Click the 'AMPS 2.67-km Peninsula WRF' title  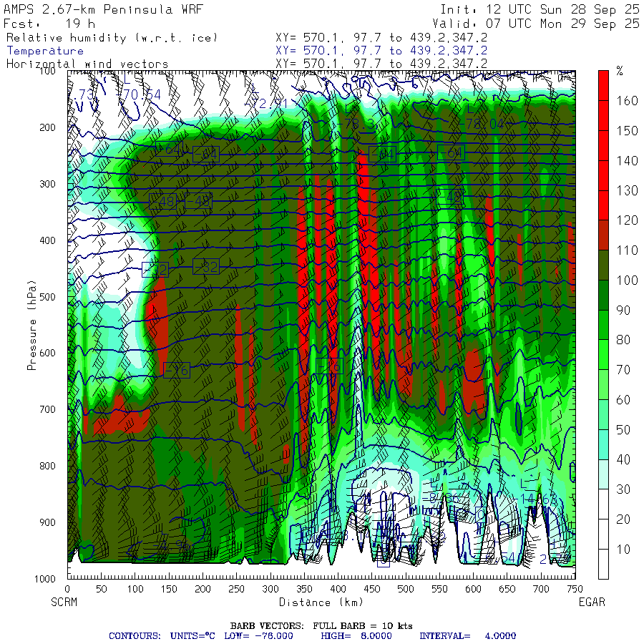coord(103,9)
